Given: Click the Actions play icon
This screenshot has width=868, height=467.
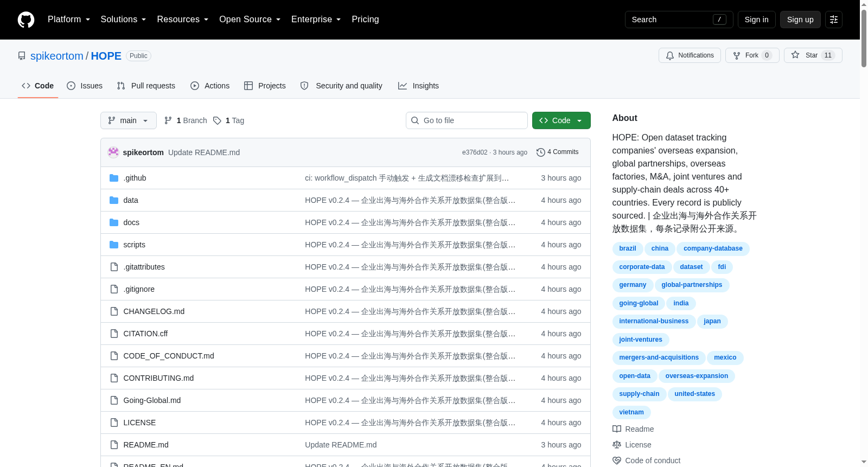Looking at the screenshot, I should coord(195,86).
